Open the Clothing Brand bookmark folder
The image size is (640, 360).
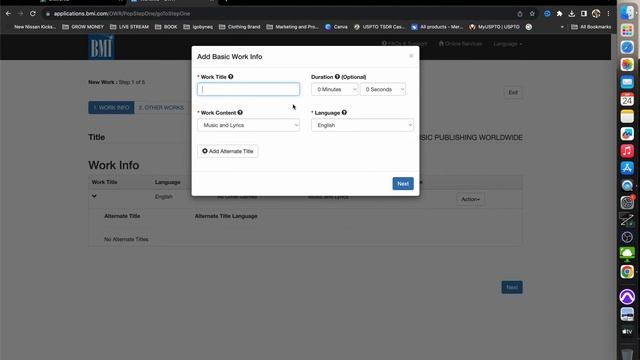tap(240, 27)
